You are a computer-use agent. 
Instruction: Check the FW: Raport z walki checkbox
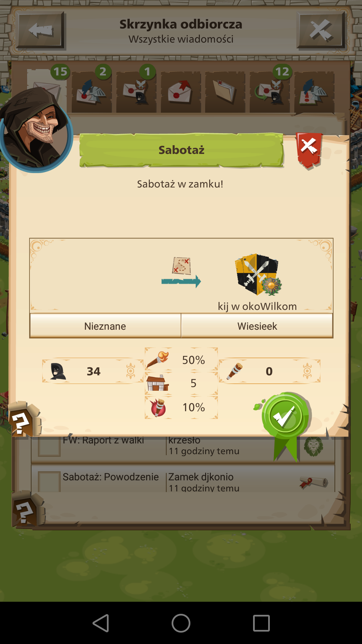pos(49,446)
